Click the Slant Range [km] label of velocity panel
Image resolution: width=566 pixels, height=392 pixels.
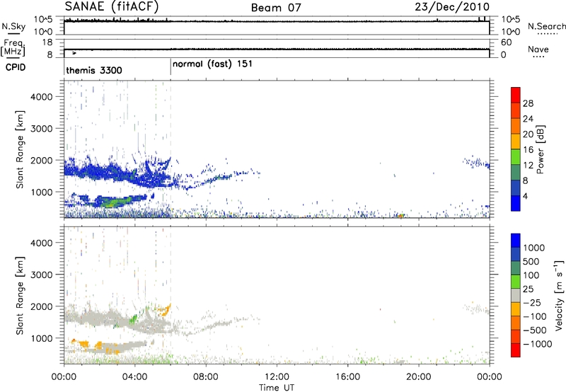click(20, 295)
